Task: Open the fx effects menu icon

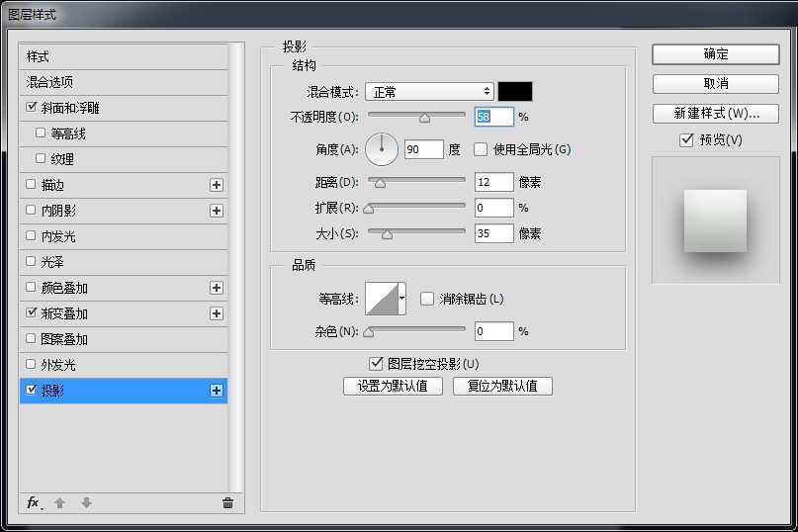Action: (34, 502)
